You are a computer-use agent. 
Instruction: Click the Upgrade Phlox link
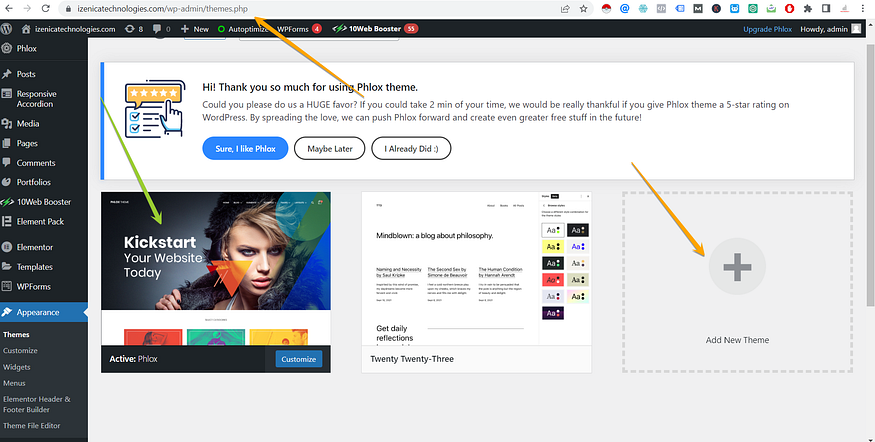coord(767,29)
